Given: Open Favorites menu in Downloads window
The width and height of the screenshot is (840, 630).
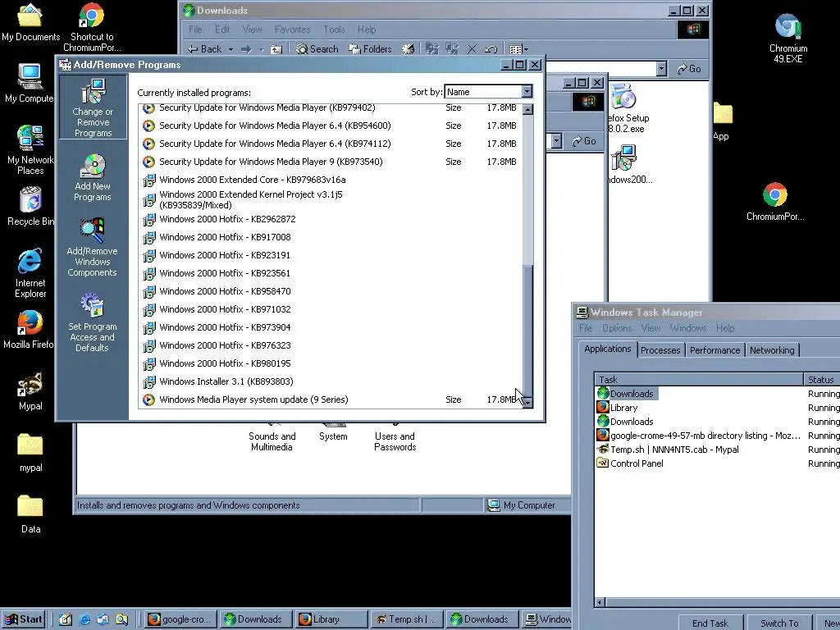Looking at the screenshot, I should 293,29.
